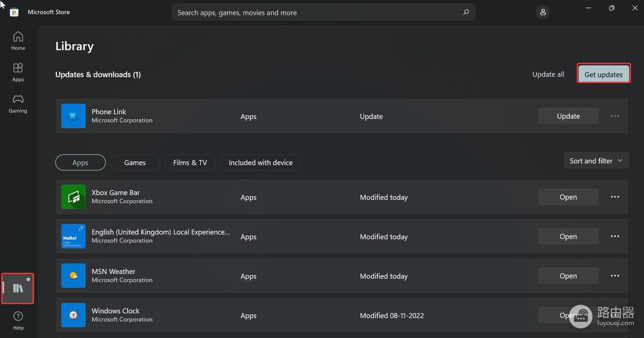
Task: Select the Included with device tab
Action: pyautogui.click(x=261, y=163)
